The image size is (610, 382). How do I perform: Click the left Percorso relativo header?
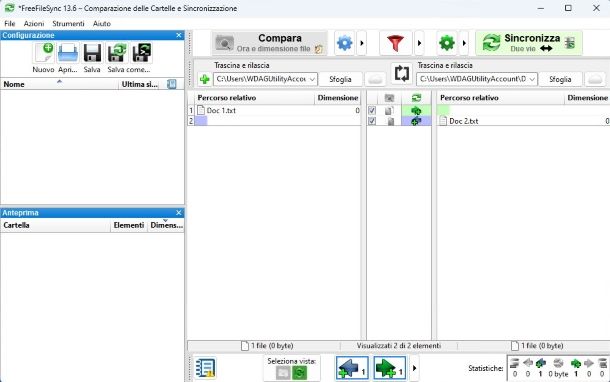254,98
